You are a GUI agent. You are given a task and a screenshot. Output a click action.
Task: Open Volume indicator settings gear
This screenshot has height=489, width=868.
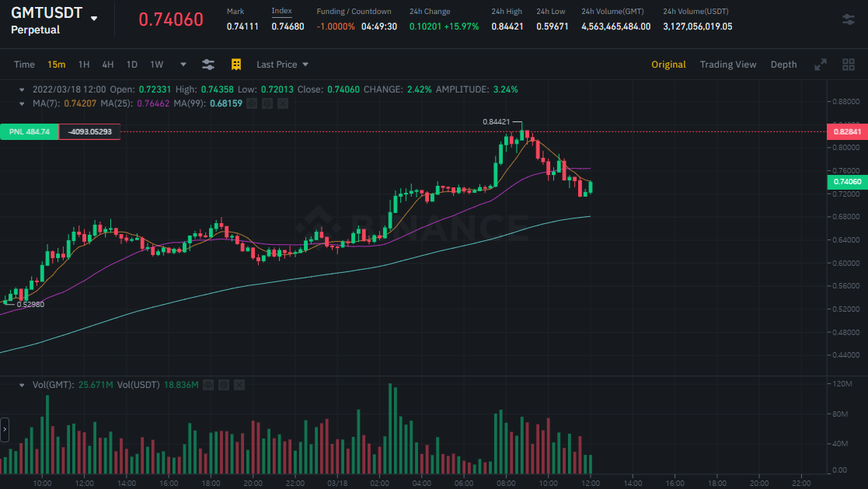(224, 385)
